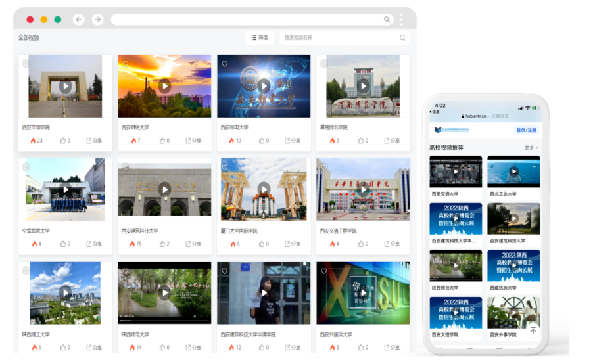Open the 西藏民族大学 thumbnail on phone
Screen dimensions: 595x364
click(513, 265)
